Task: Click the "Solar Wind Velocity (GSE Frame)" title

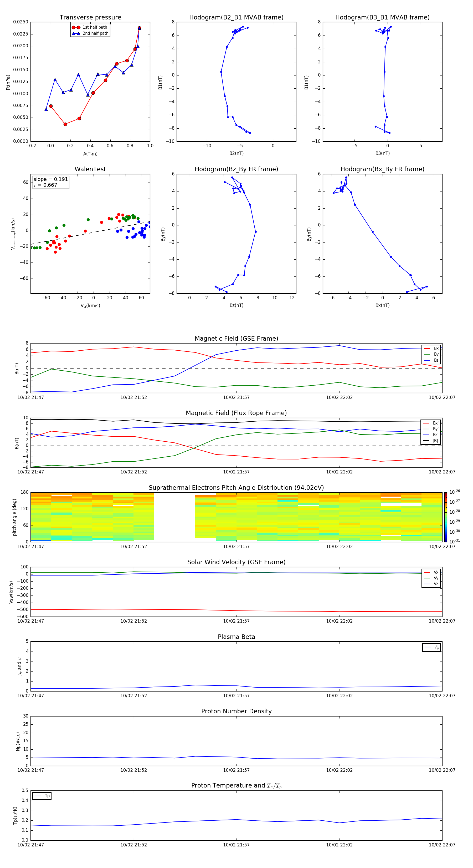Action: [x=236, y=562]
